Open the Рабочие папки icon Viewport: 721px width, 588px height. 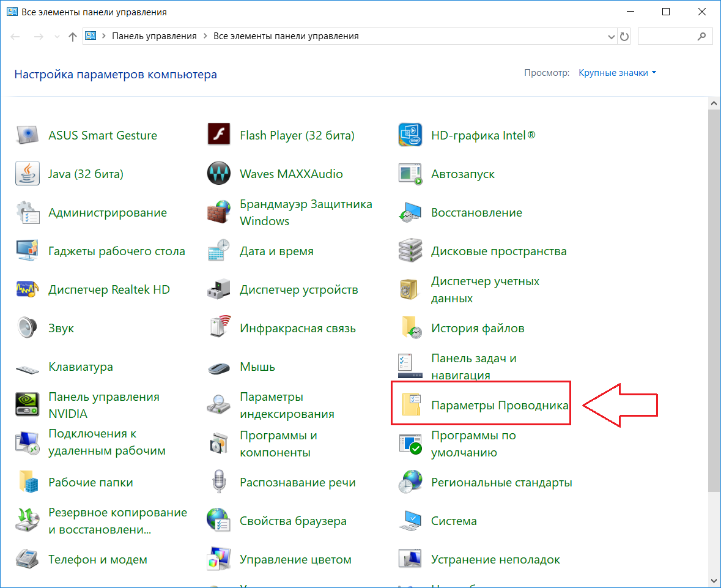28,482
